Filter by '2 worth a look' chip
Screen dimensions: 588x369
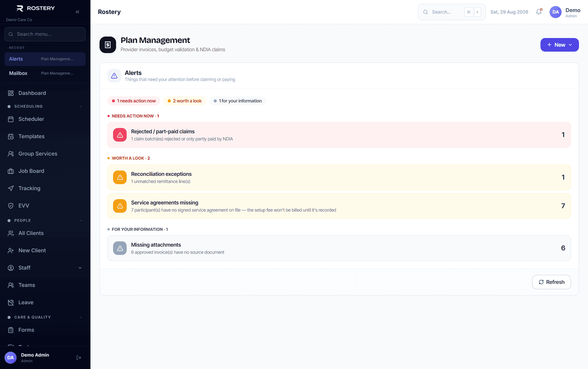pos(185,101)
